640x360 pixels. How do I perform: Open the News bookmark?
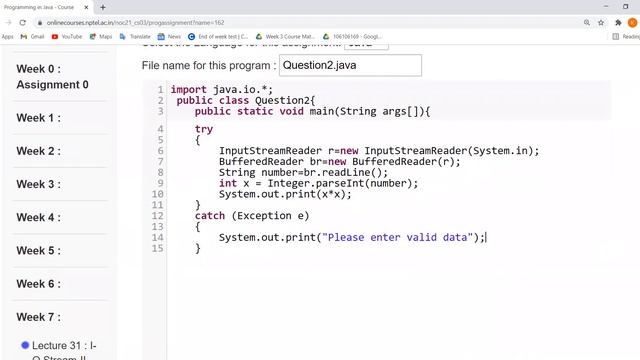tap(169, 37)
